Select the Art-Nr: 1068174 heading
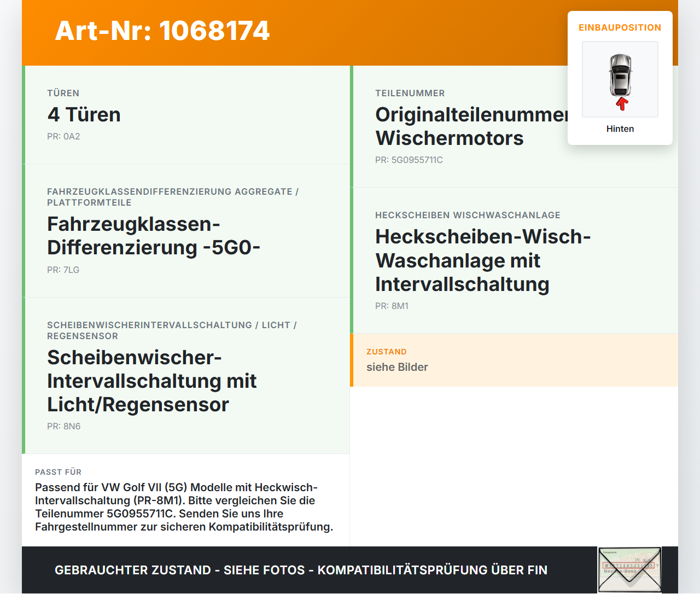The image size is (700, 594). 162,31
